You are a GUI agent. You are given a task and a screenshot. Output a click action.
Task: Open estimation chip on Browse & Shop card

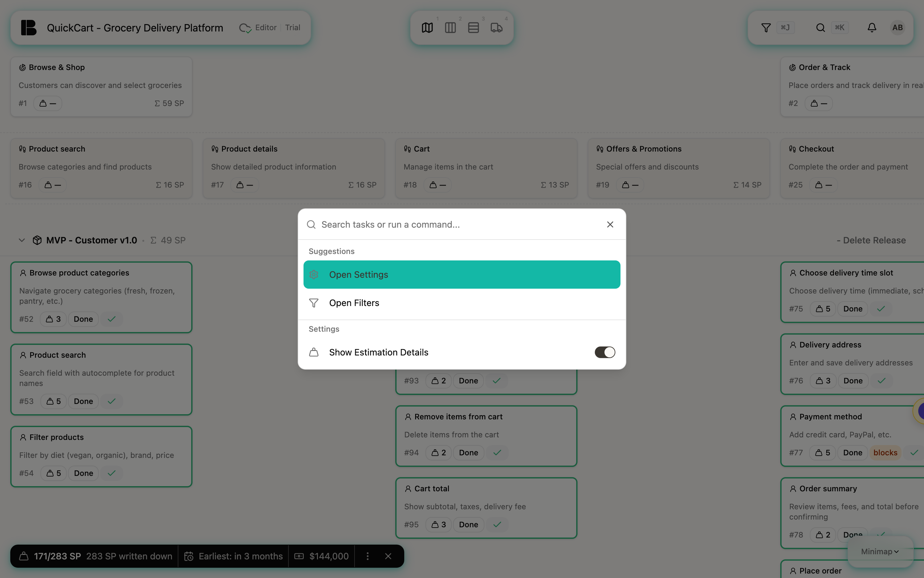coord(48,103)
